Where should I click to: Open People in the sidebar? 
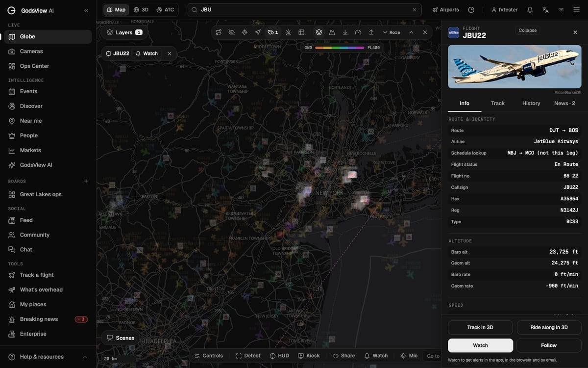(x=48, y=135)
